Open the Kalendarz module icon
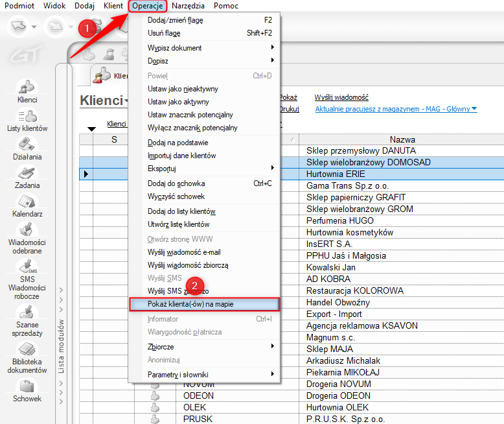The width and height of the screenshot is (504, 424). (x=27, y=206)
